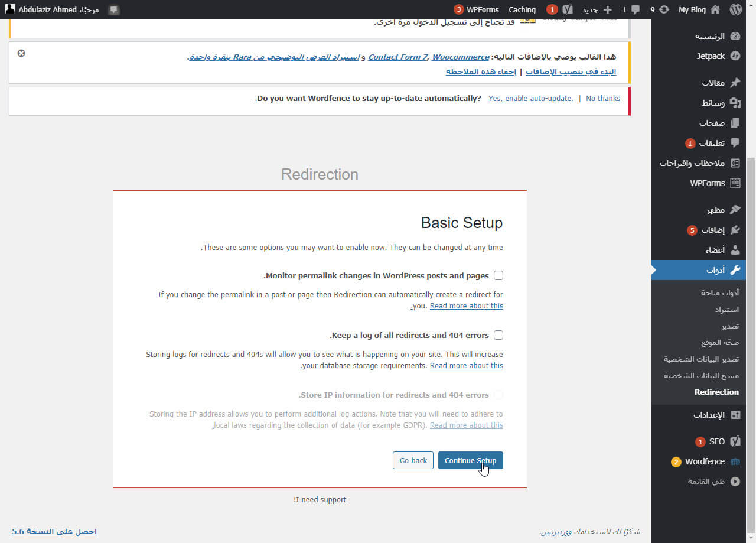Open تصدير البيانات الشخصية submenu item
This screenshot has height=543, width=756.
coord(701,359)
